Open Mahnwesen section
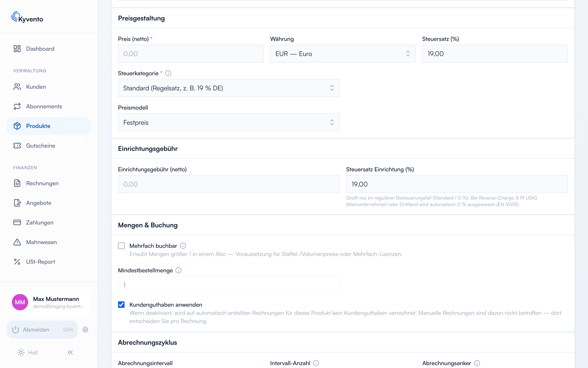Screen dimensions: 588x368 49,242
